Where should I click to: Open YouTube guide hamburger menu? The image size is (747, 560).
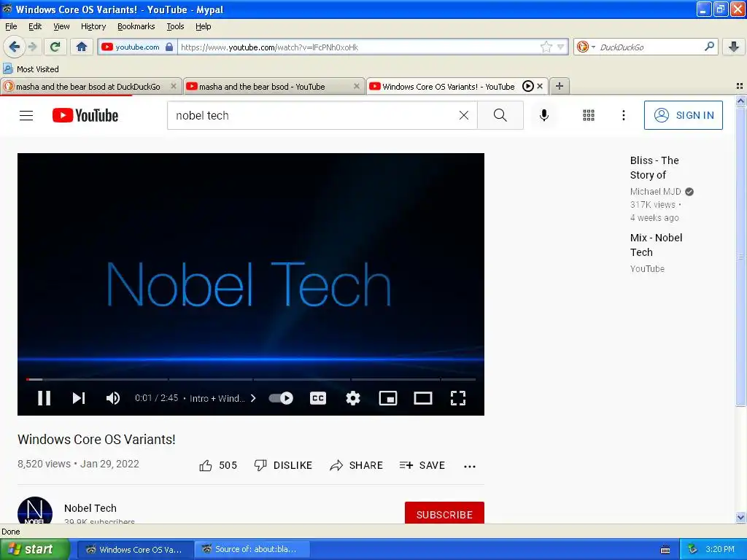click(x=26, y=115)
